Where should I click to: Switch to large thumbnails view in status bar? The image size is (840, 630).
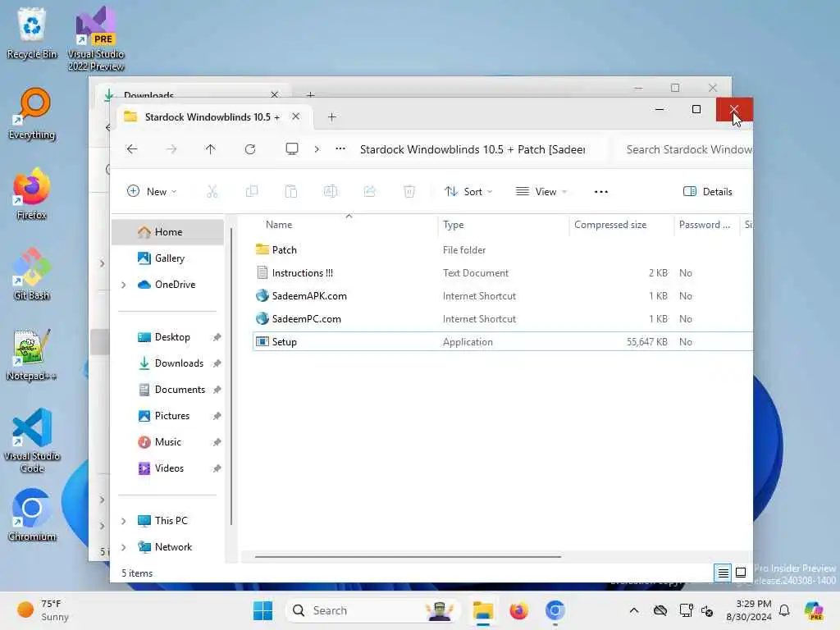[x=741, y=573]
